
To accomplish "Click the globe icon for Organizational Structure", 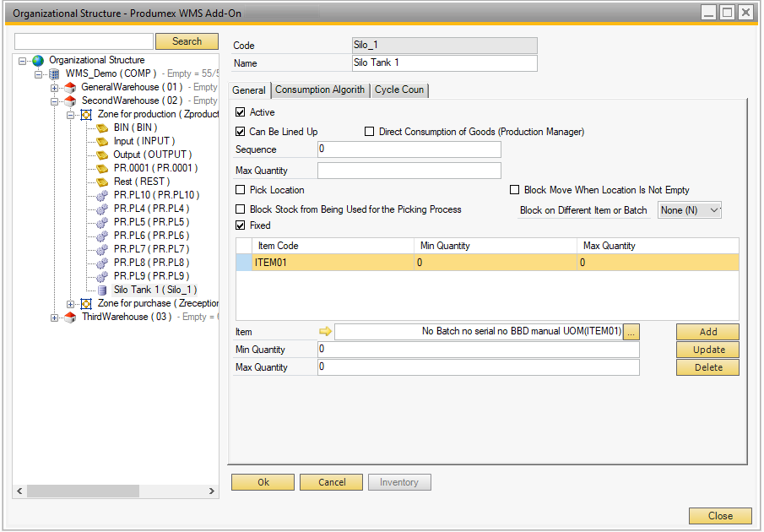I will pos(38,61).
